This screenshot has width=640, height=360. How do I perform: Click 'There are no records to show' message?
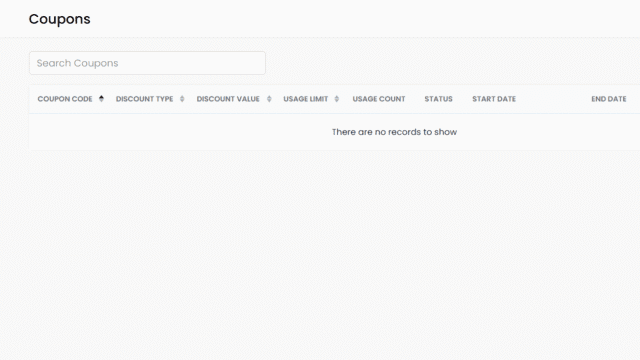click(394, 132)
